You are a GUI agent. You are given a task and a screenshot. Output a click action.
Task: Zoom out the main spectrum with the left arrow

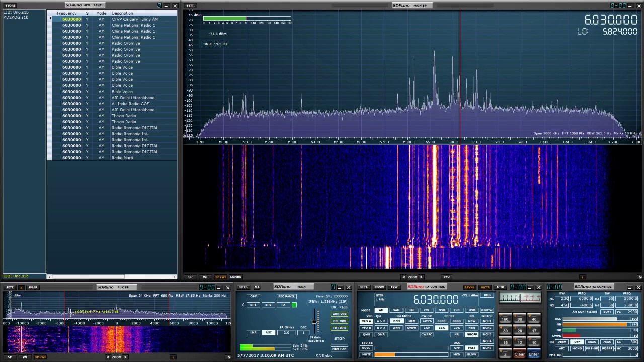404,277
